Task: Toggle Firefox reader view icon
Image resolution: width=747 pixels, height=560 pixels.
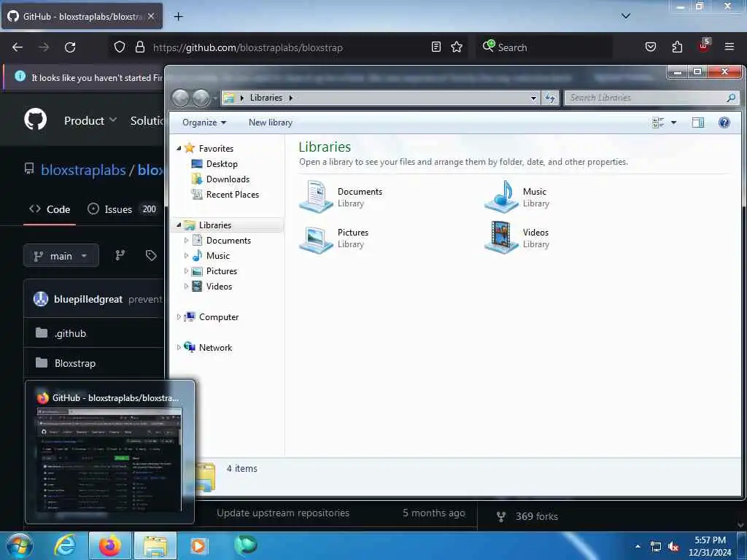Action: pos(436,47)
